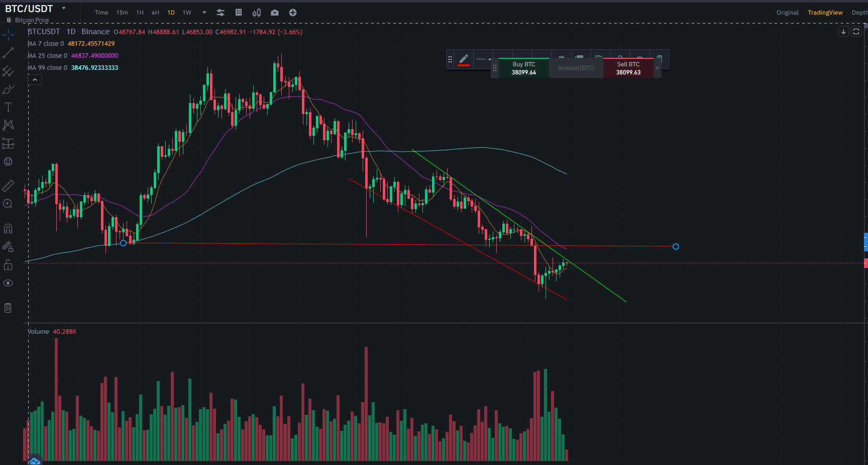Image resolution: width=868 pixels, height=465 pixels.
Task: Click the Sell BTC button
Action: click(x=628, y=68)
